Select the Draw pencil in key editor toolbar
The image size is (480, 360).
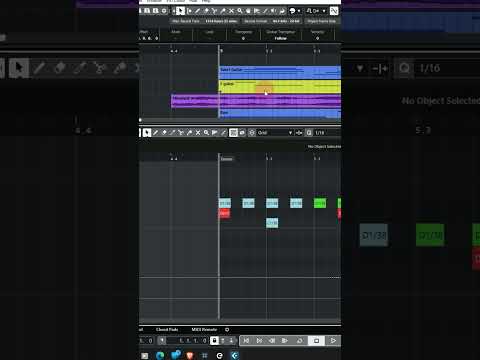[x=156, y=133]
